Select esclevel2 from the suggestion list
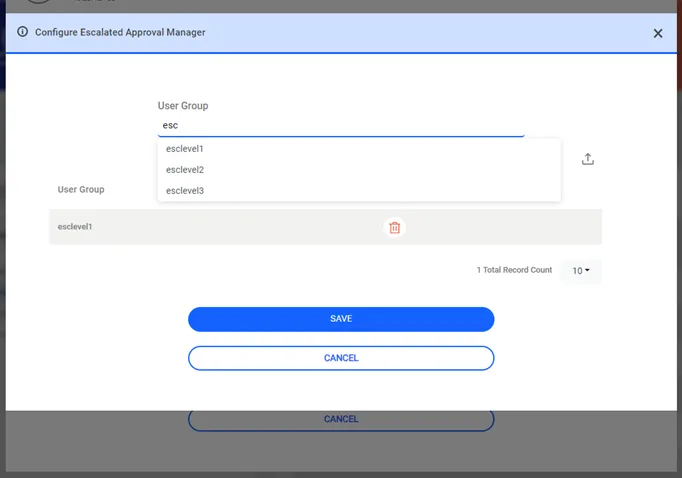Viewport: 682px width, 478px height. pyautogui.click(x=359, y=170)
